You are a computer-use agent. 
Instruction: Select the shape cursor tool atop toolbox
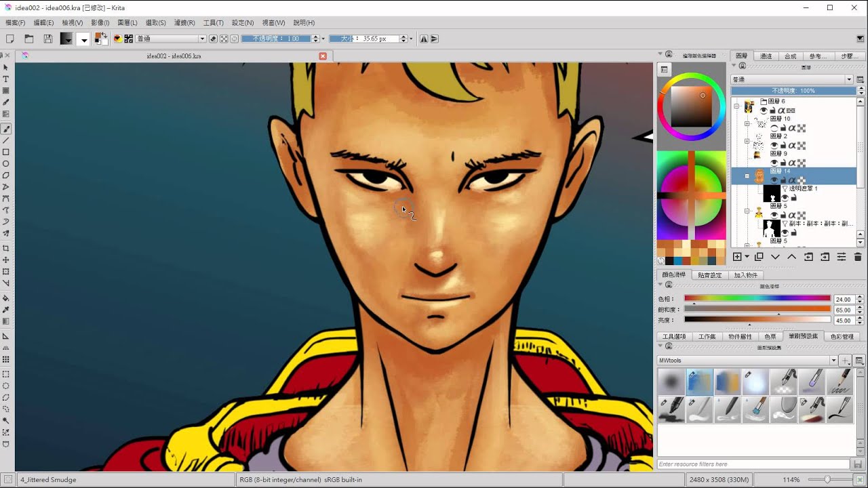(x=6, y=67)
